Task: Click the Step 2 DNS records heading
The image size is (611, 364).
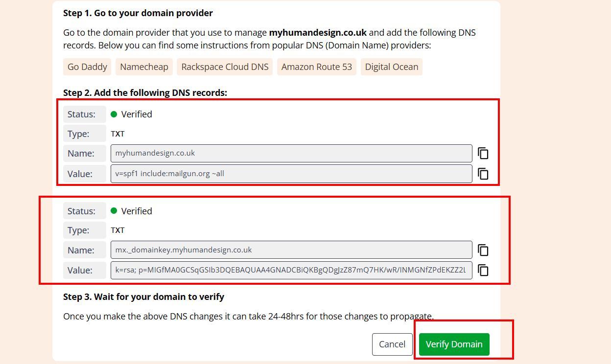Action: click(145, 93)
